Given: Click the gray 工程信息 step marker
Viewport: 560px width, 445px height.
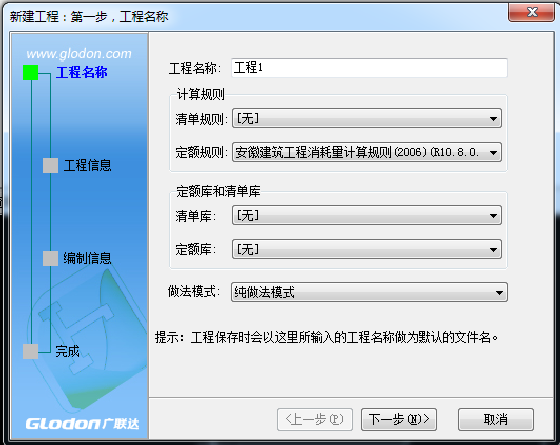Looking at the screenshot, I should (50, 165).
